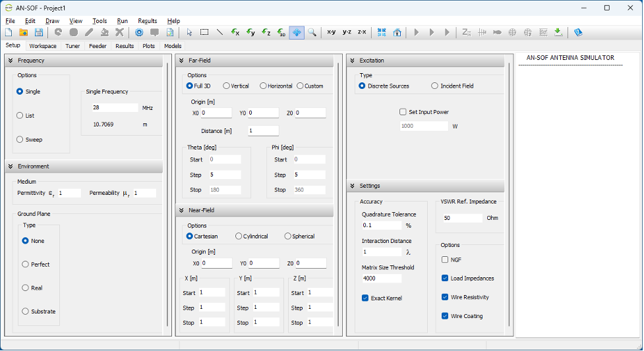Create a new project with the blank page icon
The image size is (644, 351).
coord(8,32)
